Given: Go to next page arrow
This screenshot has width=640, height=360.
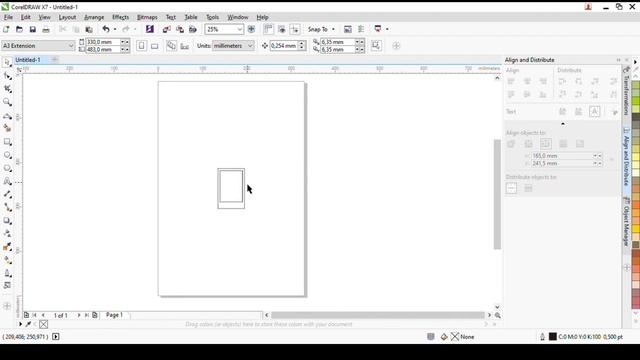Looking at the screenshot, I should (x=79, y=315).
